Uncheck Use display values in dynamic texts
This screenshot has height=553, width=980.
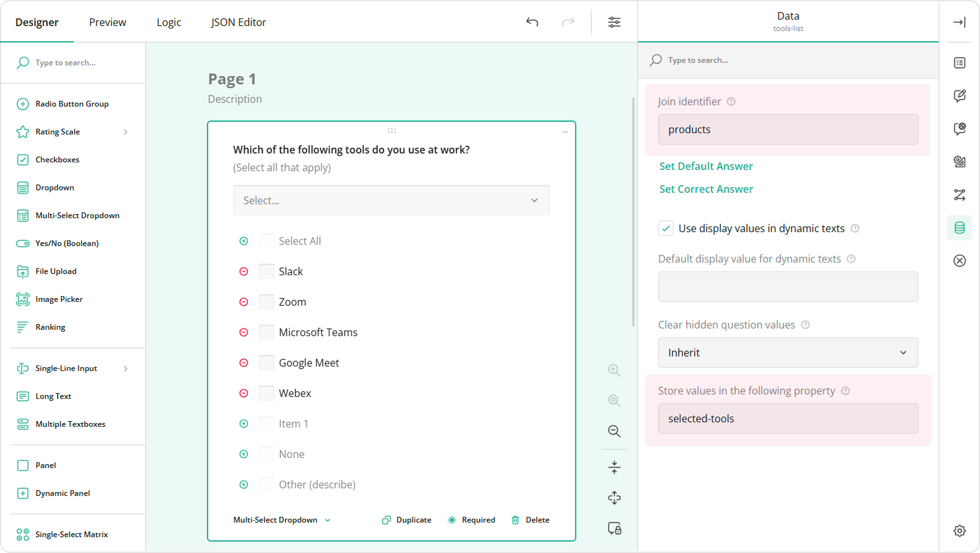tap(665, 228)
